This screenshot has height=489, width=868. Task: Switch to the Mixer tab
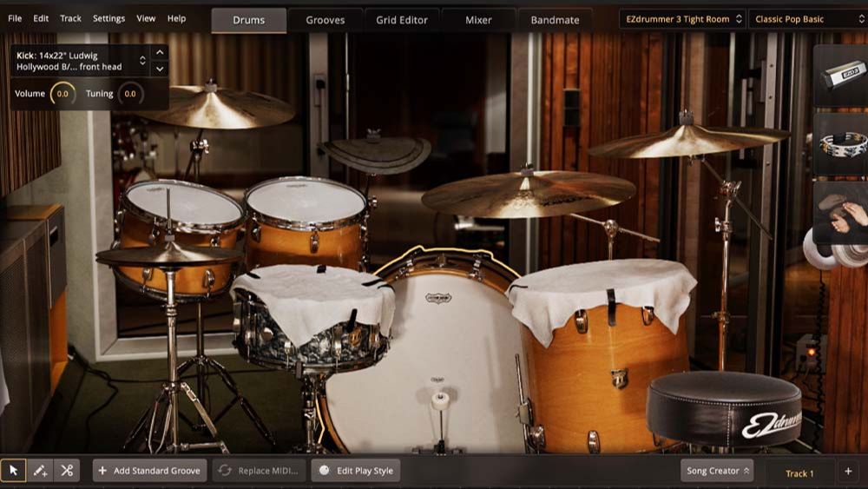(478, 20)
